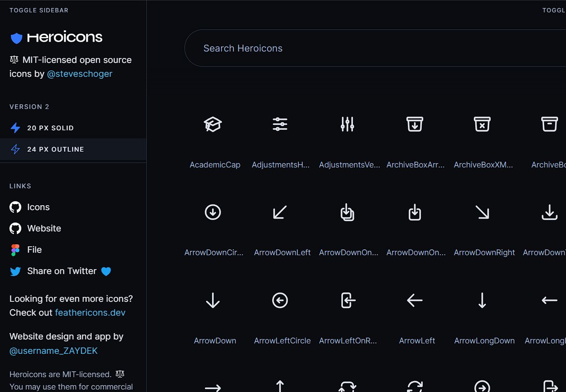The image size is (566, 392).
Task: Pick the plain archive box icon at the row's end
Action: [x=549, y=124]
